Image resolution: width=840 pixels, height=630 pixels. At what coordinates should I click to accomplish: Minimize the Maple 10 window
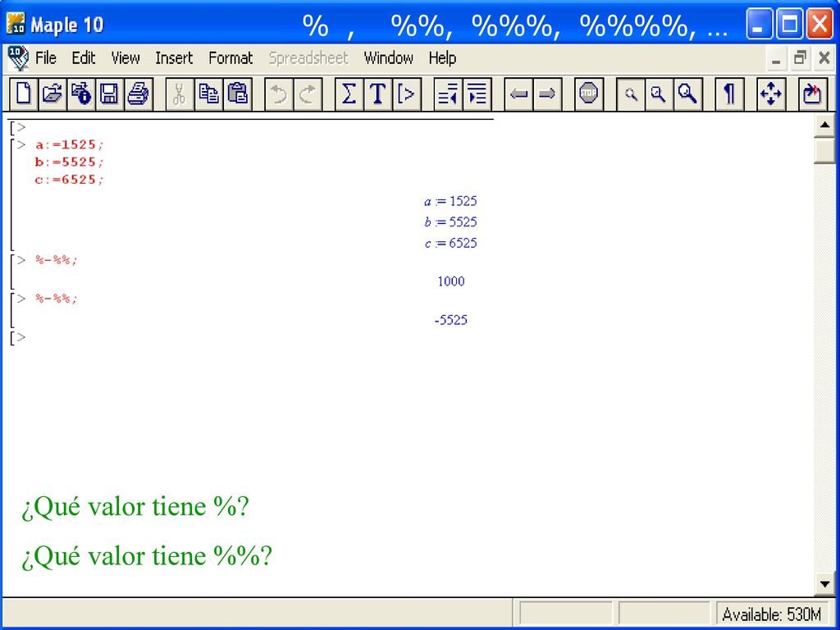(x=759, y=24)
